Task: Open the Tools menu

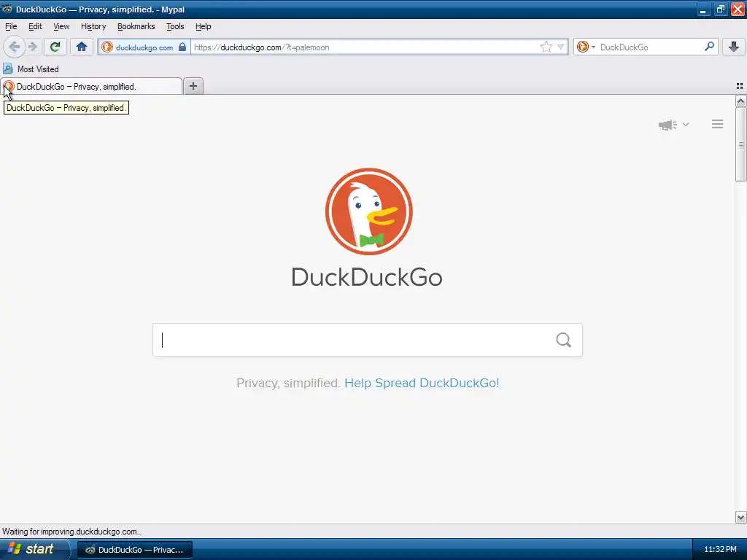Action: [175, 26]
